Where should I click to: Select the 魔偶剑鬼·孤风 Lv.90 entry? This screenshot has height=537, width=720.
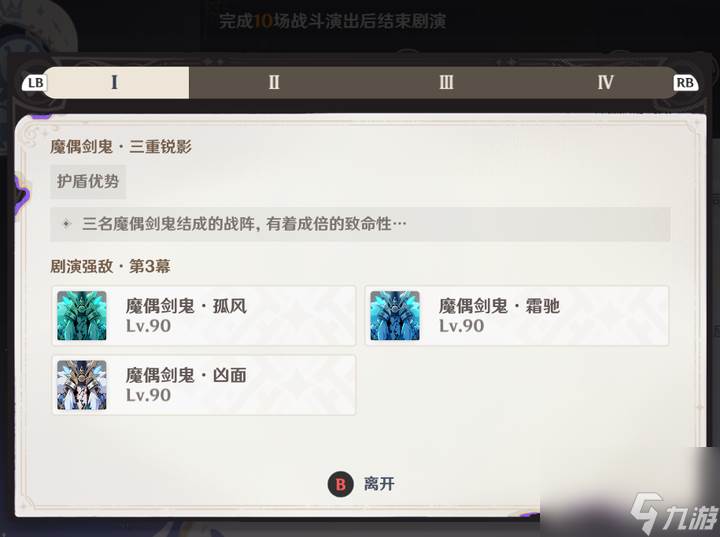click(204, 316)
